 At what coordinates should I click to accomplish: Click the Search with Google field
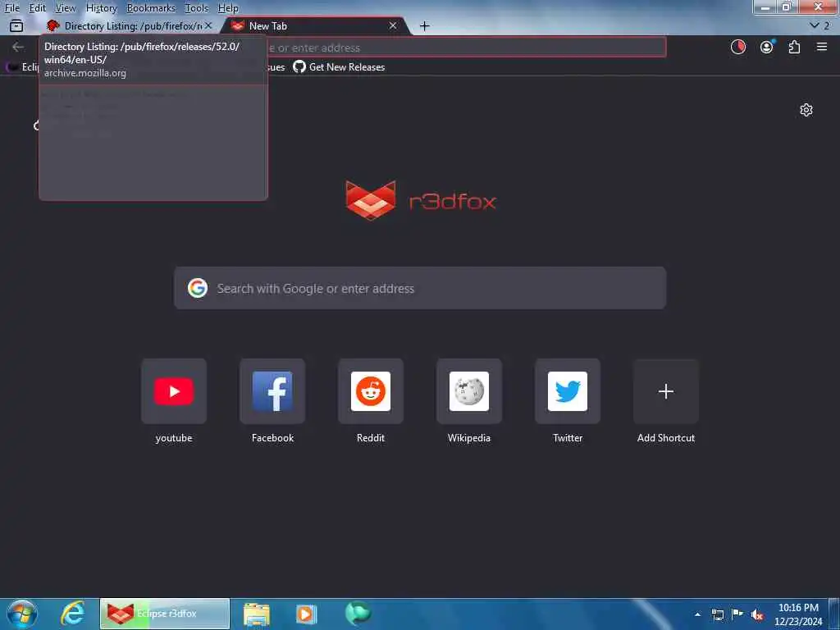420,288
